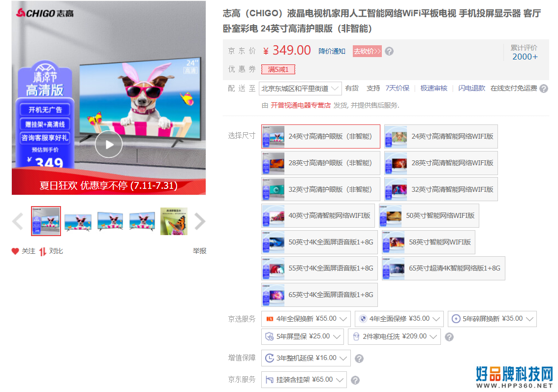The width and height of the screenshot is (558, 392).
Task: Open 开普视通电器专营店 store link
Action: click(301, 105)
